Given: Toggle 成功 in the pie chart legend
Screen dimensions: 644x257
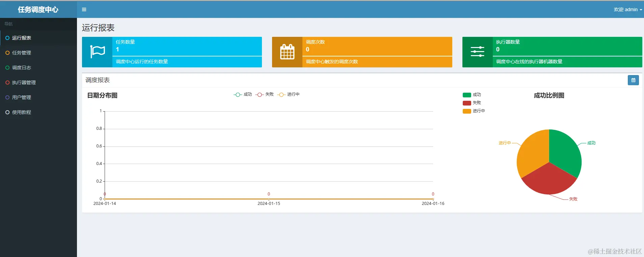Looking at the screenshot, I should coord(472,95).
